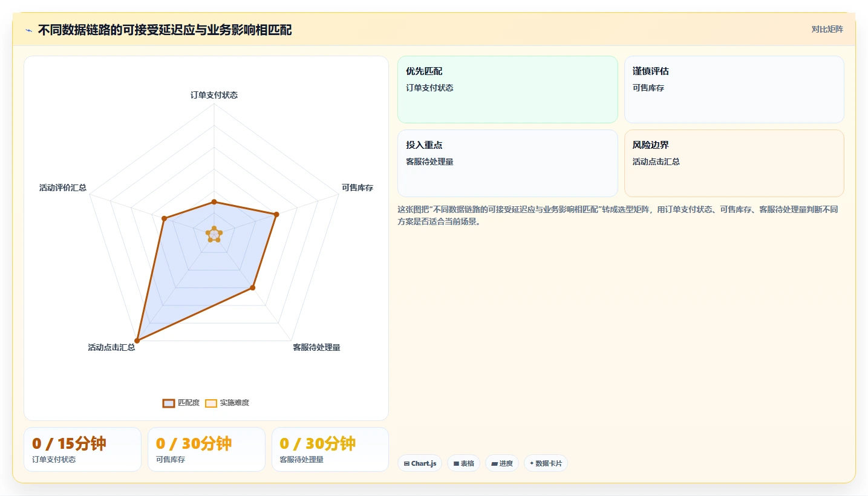
Task: Select the Chart.js tag chip
Action: 420,463
